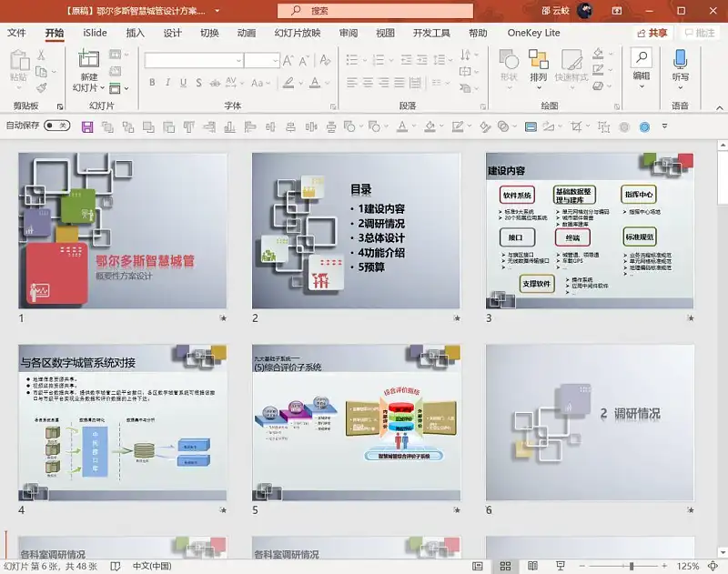Open the font size dropdown
The image size is (728, 574).
click(x=276, y=60)
